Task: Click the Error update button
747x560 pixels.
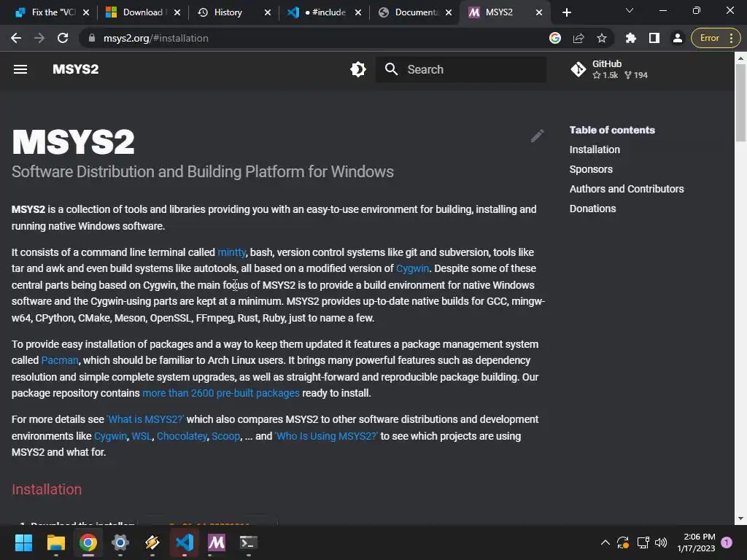Action: click(x=715, y=38)
